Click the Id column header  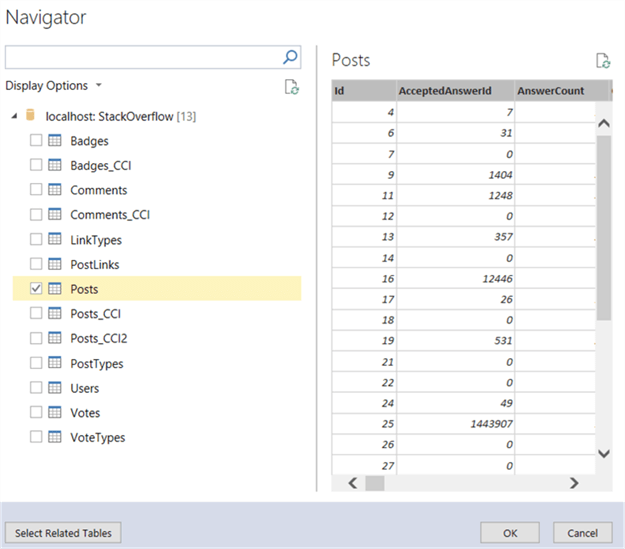point(364,91)
